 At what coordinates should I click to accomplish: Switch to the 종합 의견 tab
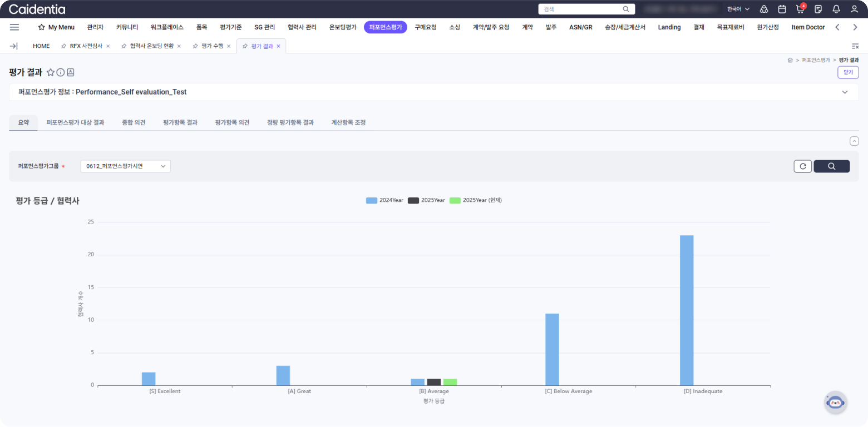pyautogui.click(x=134, y=122)
